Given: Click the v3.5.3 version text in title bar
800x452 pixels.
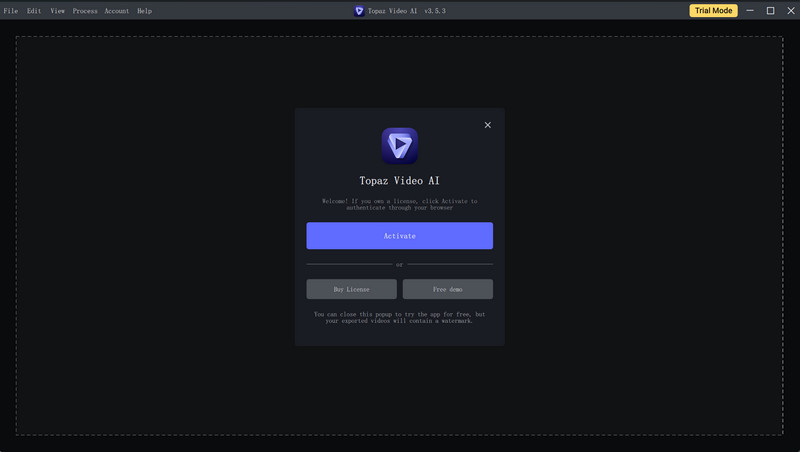Looking at the screenshot, I should coord(435,11).
